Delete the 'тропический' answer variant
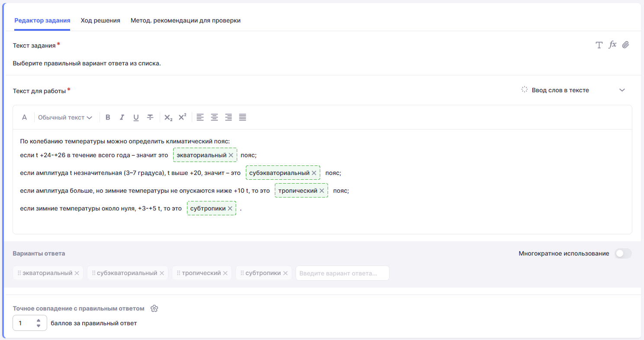644x340 pixels. [225, 273]
